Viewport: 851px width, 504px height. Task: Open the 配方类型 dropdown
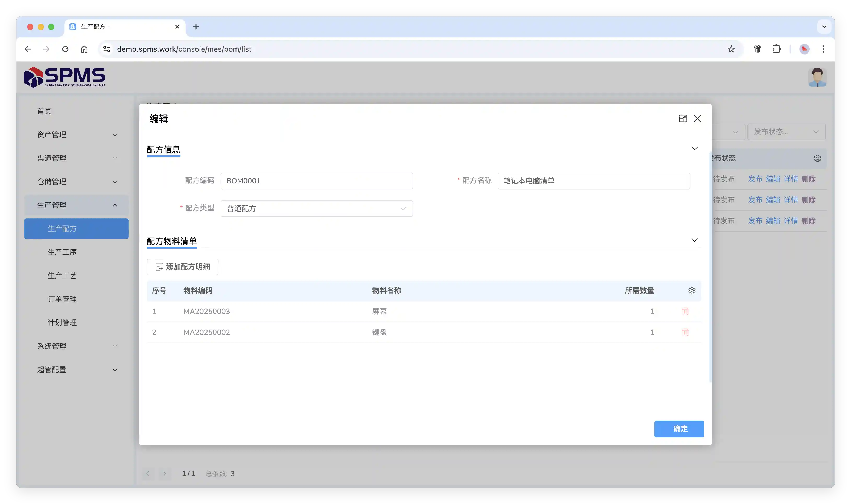click(317, 209)
